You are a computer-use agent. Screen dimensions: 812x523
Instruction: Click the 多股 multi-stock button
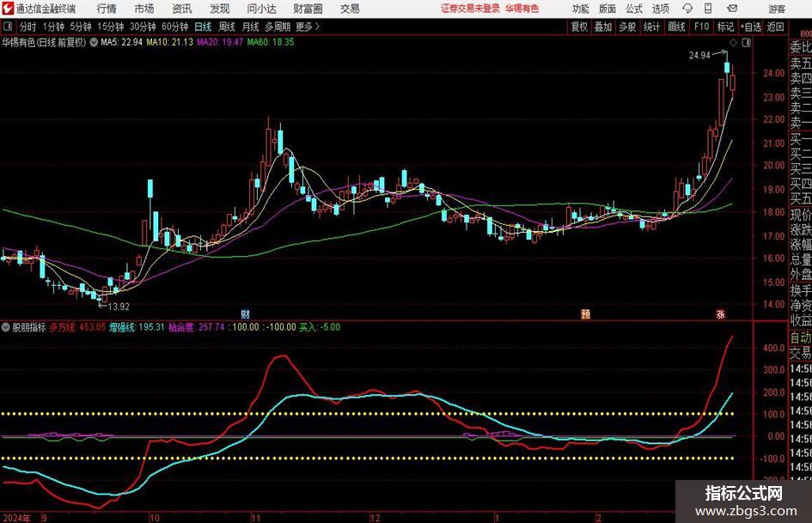(x=627, y=27)
